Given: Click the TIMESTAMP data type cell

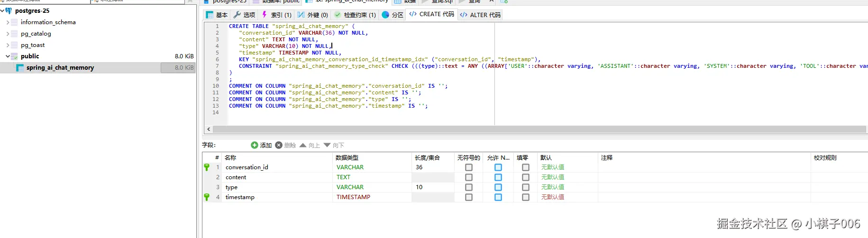Looking at the screenshot, I should [x=372, y=197].
